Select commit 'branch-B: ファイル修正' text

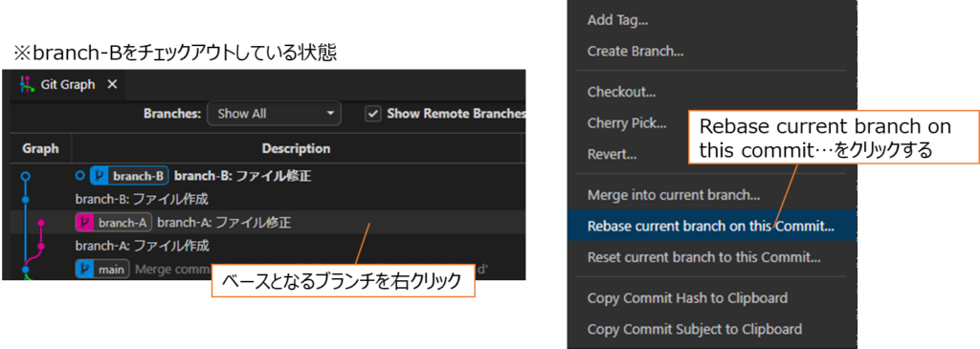242,176
